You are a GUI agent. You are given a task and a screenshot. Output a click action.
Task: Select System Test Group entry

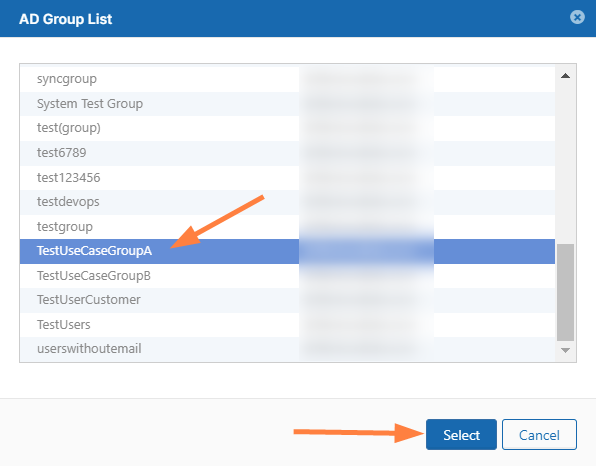[x=287, y=104]
